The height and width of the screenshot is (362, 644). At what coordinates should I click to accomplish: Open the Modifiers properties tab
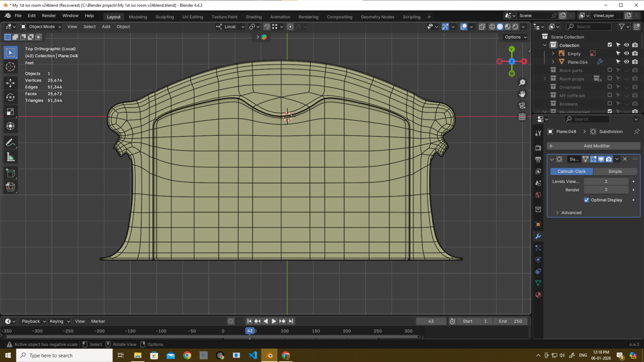[x=538, y=236]
